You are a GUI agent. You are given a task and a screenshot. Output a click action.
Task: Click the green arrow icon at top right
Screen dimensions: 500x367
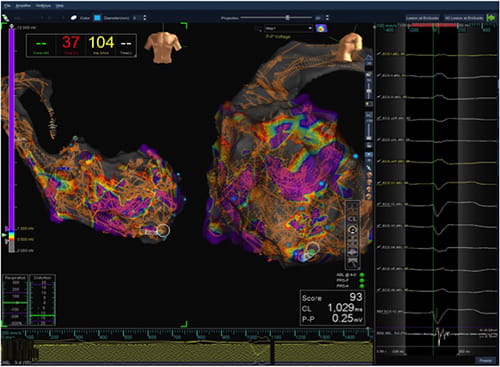(491, 18)
